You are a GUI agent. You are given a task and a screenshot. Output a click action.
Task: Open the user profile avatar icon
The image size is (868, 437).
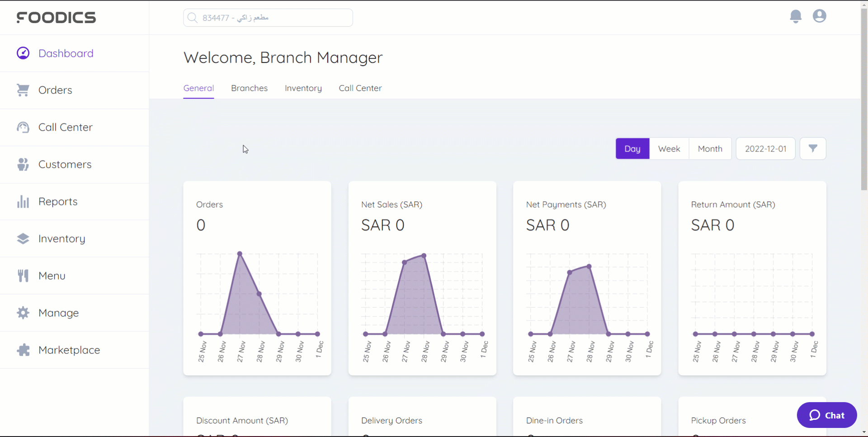pos(819,16)
